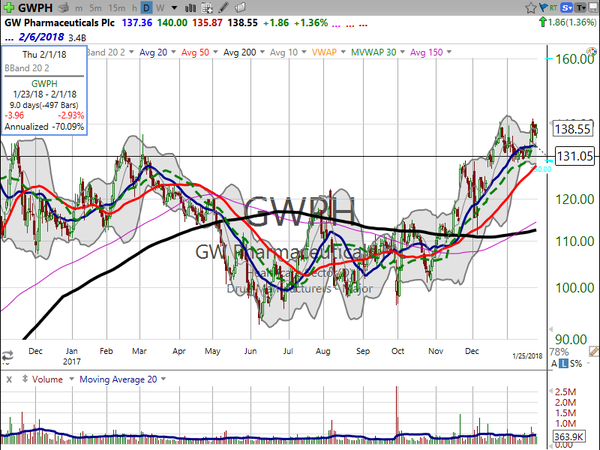Image resolution: width=600 pixels, height=450 pixels.
Task: Click the Thu 2/1/18 tooltip date
Action: tap(44, 54)
